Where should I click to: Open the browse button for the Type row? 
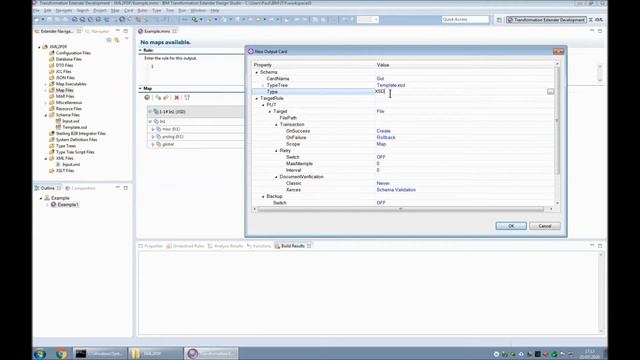pos(551,92)
